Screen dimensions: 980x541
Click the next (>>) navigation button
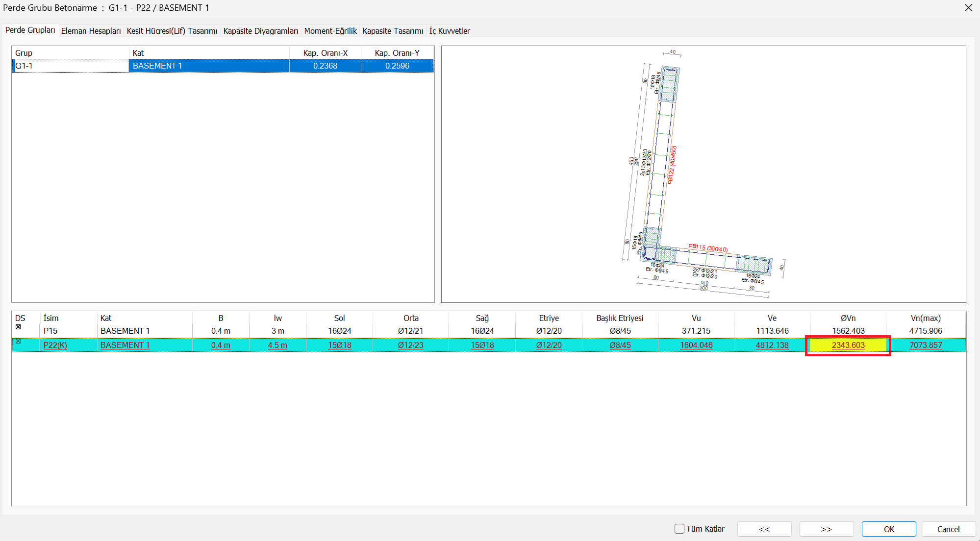click(x=826, y=529)
